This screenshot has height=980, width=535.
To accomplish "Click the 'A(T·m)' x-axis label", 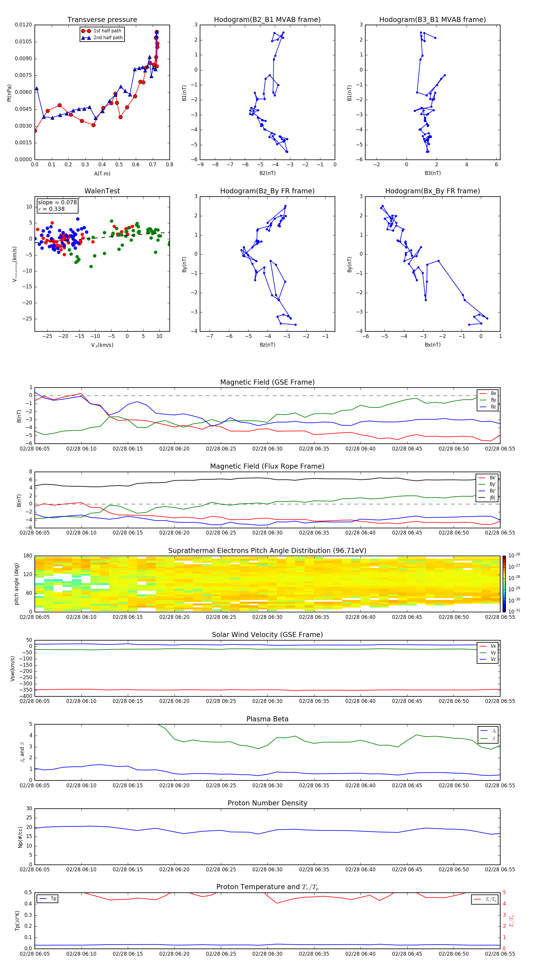I will click(102, 174).
